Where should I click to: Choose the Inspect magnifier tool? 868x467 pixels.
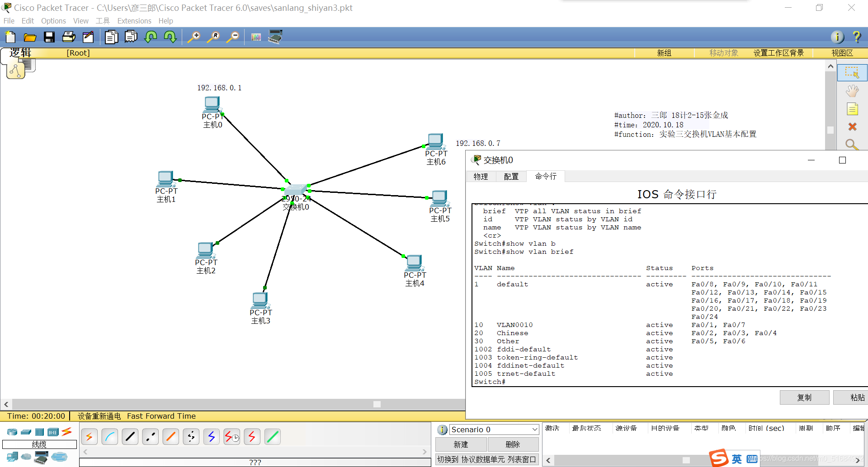[852, 144]
